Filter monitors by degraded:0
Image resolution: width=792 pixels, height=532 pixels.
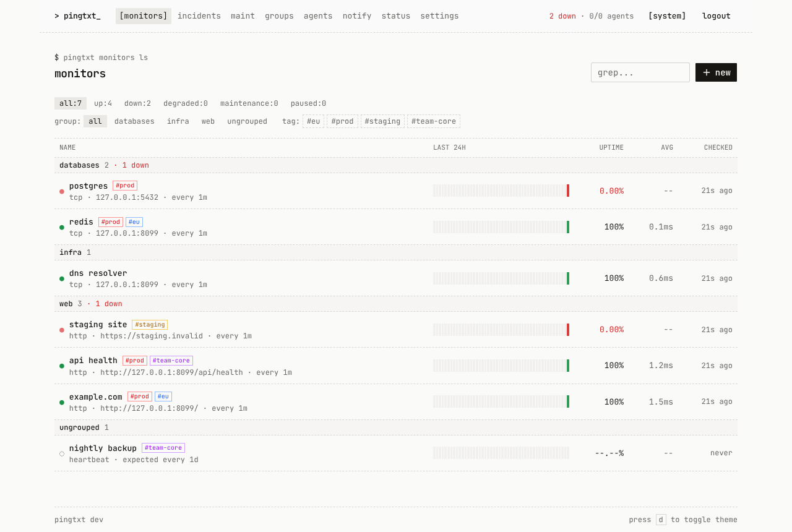186,103
